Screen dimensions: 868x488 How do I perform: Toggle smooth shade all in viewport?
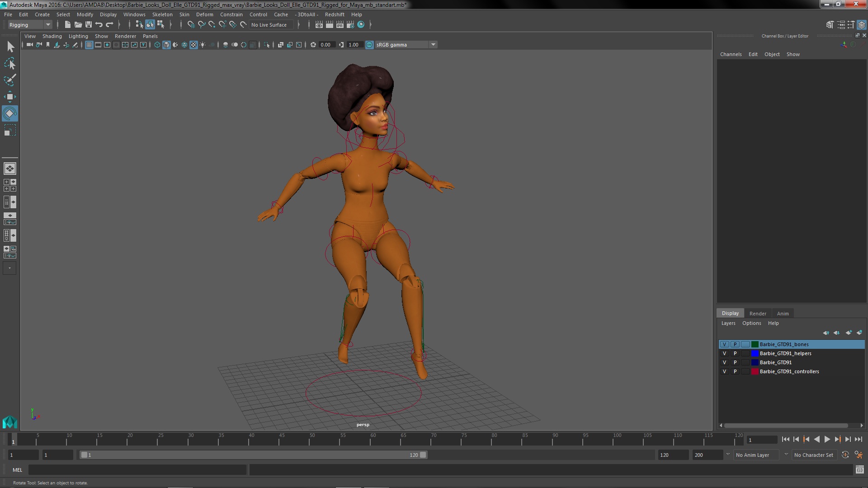click(166, 45)
